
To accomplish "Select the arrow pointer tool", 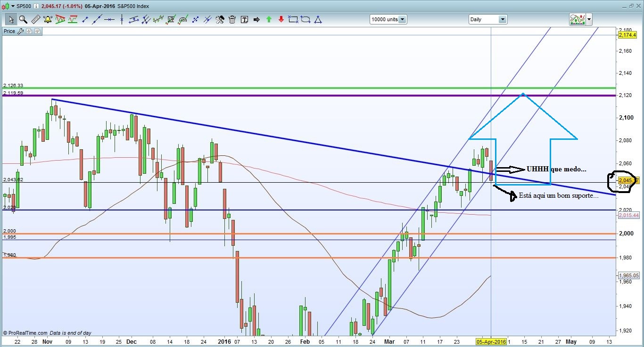I will [11, 19].
